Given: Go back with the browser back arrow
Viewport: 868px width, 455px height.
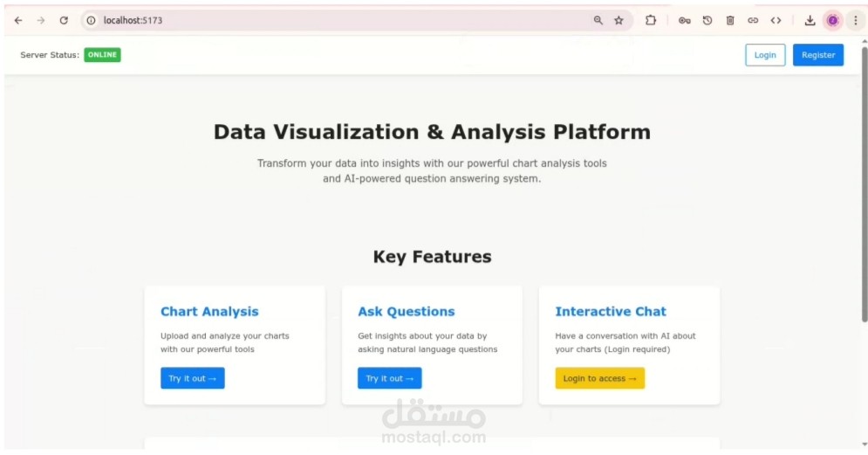Looking at the screenshot, I should tap(18, 20).
